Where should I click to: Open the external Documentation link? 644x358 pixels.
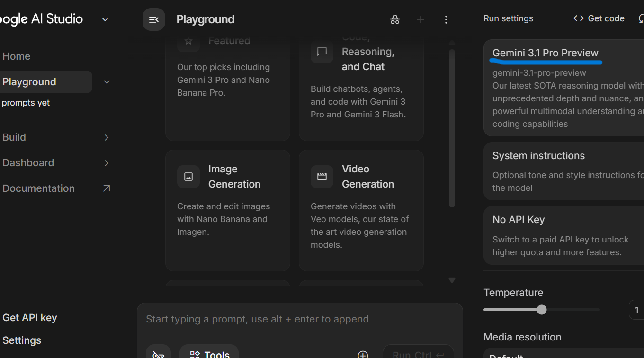[x=107, y=188]
